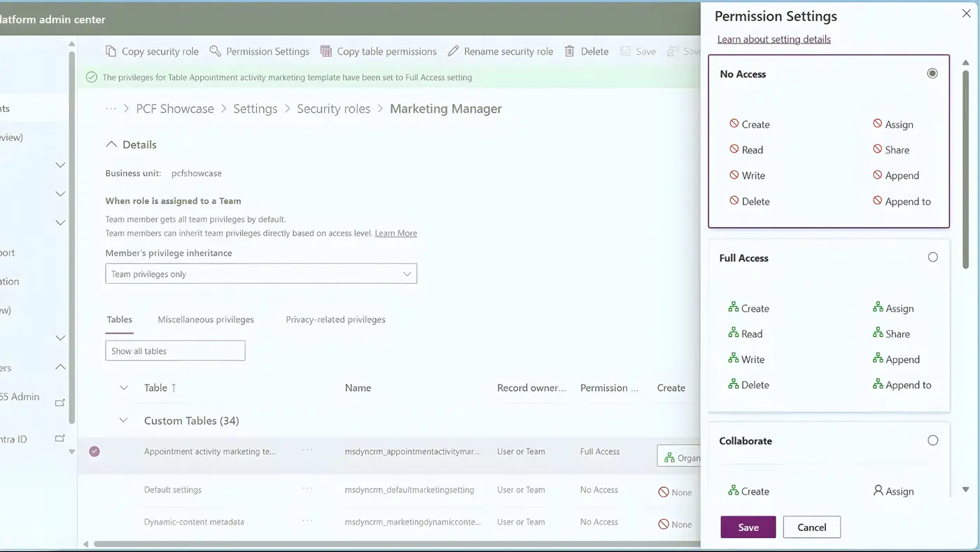
Task: Click the grayed Save disk icon in toolbar
Action: [625, 51]
